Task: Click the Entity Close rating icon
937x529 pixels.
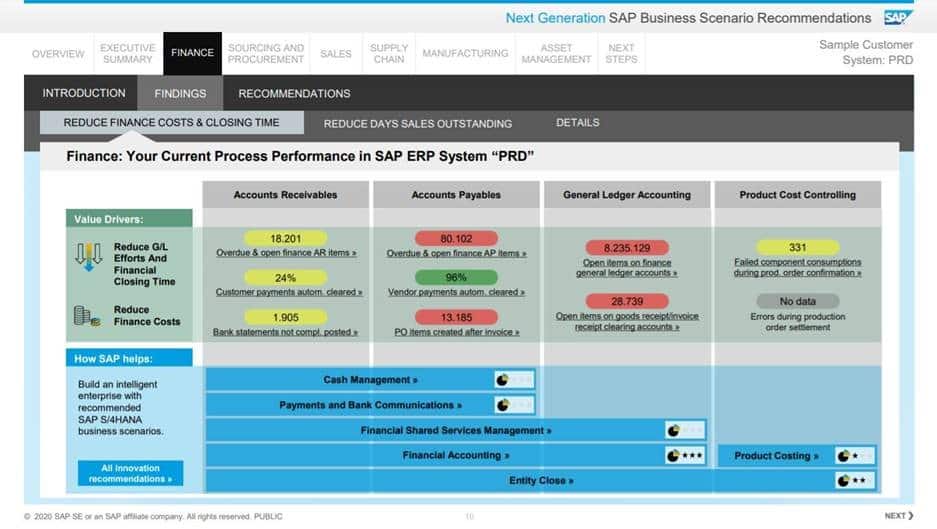Action: coord(856,481)
